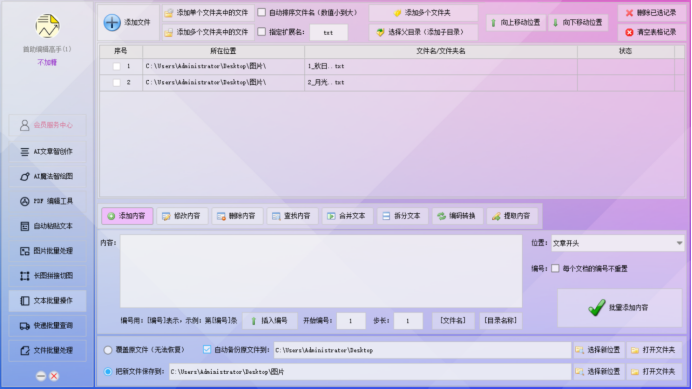Click the 插入编号 button
Screen dimensions: 692x389
click(270, 321)
